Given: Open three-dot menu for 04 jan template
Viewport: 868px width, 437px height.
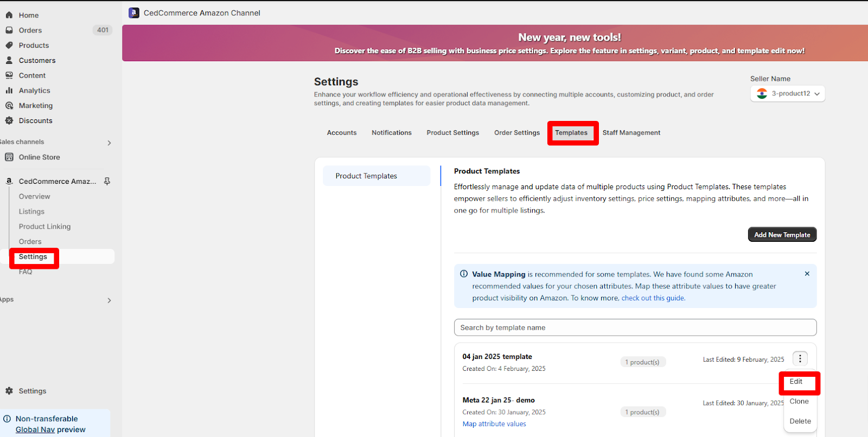Looking at the screenshot, I should pyautogui.click(x=800, y=358).
